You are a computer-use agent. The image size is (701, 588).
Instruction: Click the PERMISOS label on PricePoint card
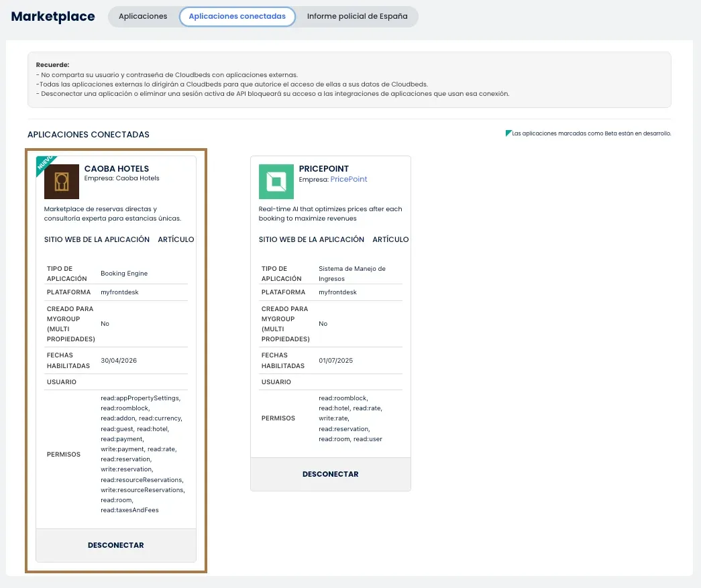point(278,418)
